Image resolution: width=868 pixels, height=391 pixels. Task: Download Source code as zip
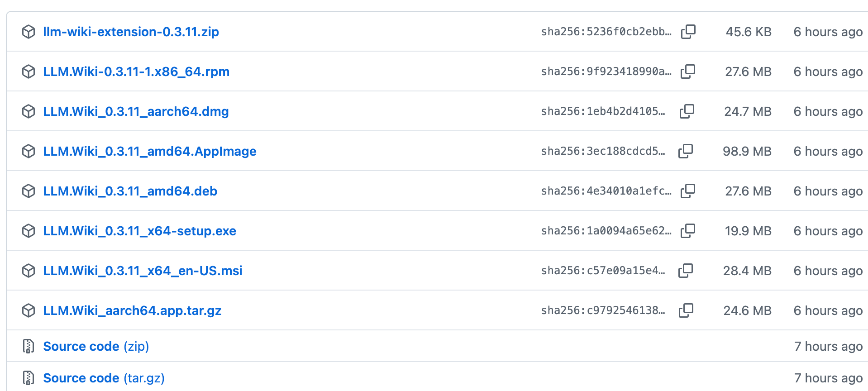[x=96, y=346]
